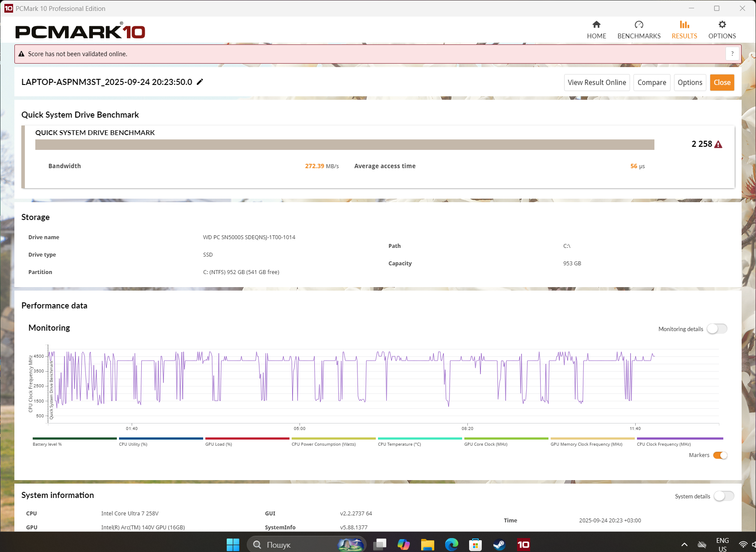Click the Path value C:\
The width and height of the screenshot is (756, 552).
[x=567, y=246]
